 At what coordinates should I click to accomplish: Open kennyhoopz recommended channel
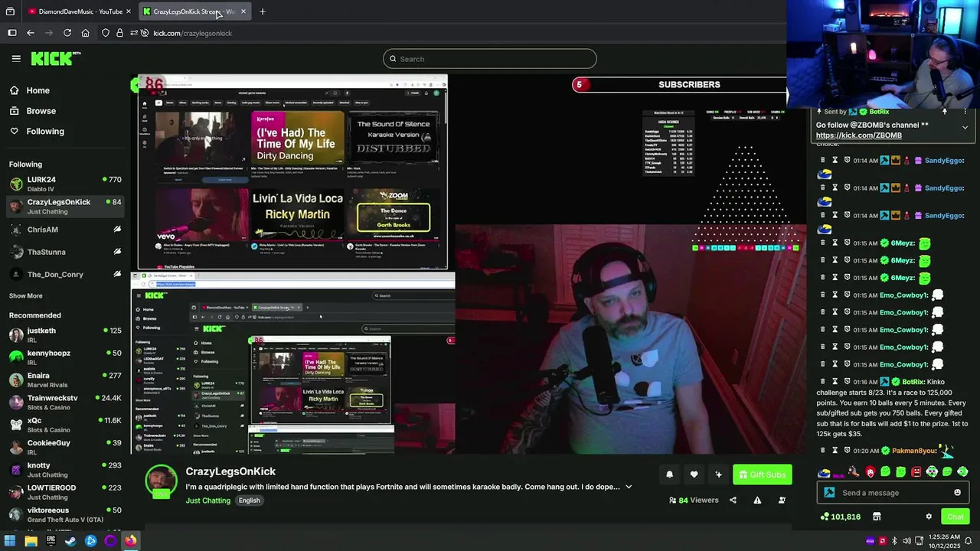tap(65, 357)
